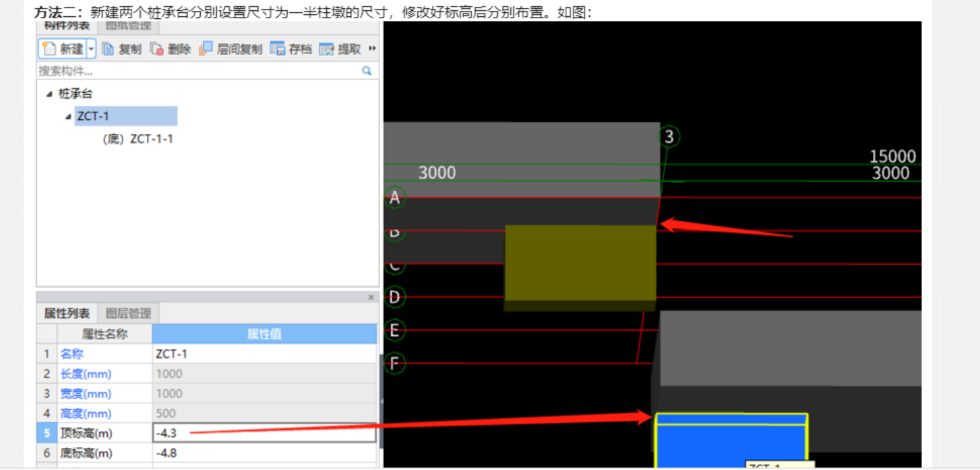Image resolution: width=980 pixels, height=470 pixels.
Task: Click the 长度 value cell showing 1000
Action: click(x=264, y=374)
